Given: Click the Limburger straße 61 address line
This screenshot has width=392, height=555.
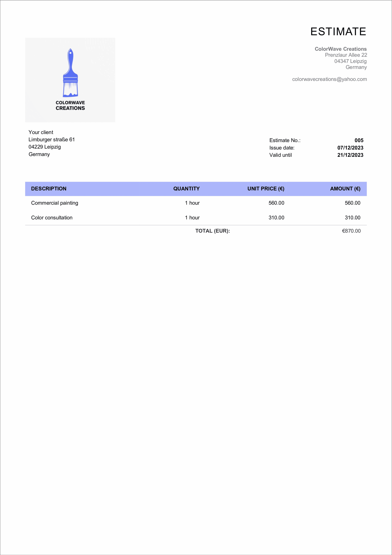Looking at the screenshot, I should 52,139.
